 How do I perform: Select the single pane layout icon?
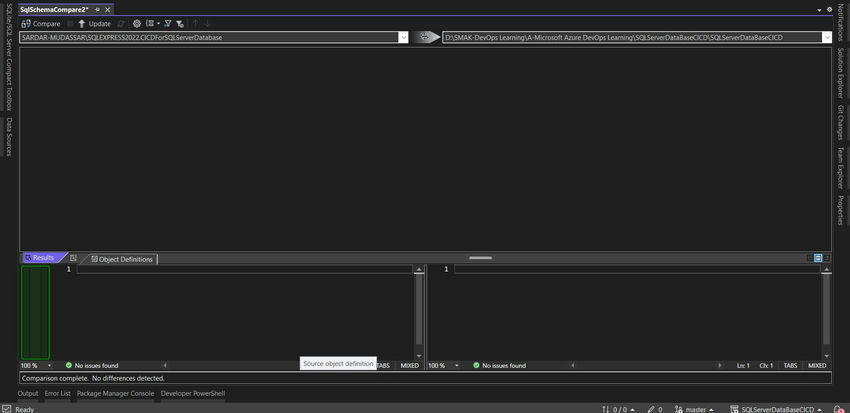point(827,258)
